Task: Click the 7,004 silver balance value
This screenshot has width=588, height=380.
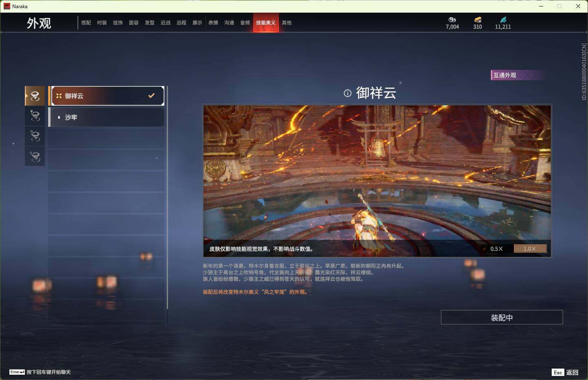Action: (x=452, y=27)
